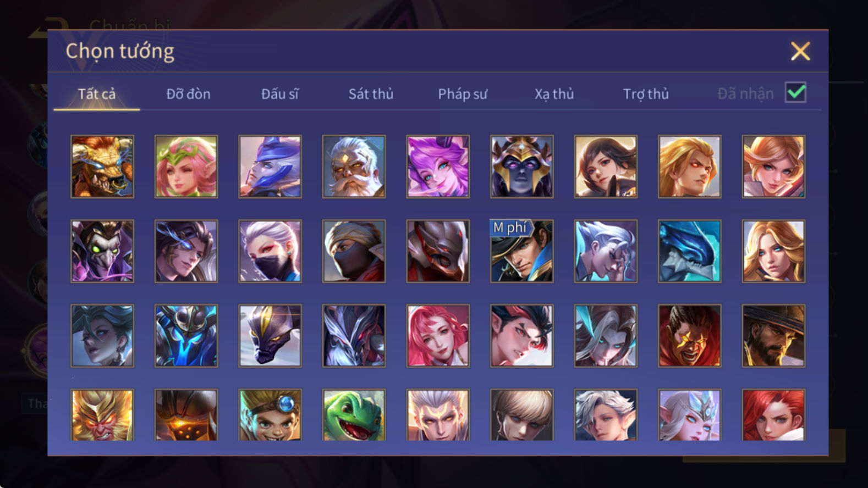868x488 pixels.
Task: Select the horned bull beast hero portrait
Action: pyautogui.click(x=102, y=167)
